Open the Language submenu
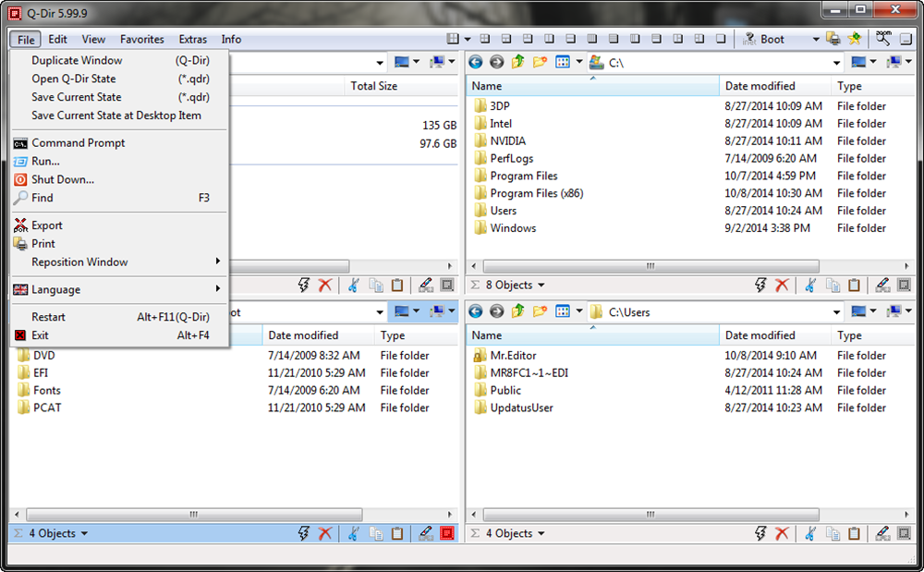Image resolution: width=924 pixels, height=572 pixels. pyautogui.click(x=119, y=289)
